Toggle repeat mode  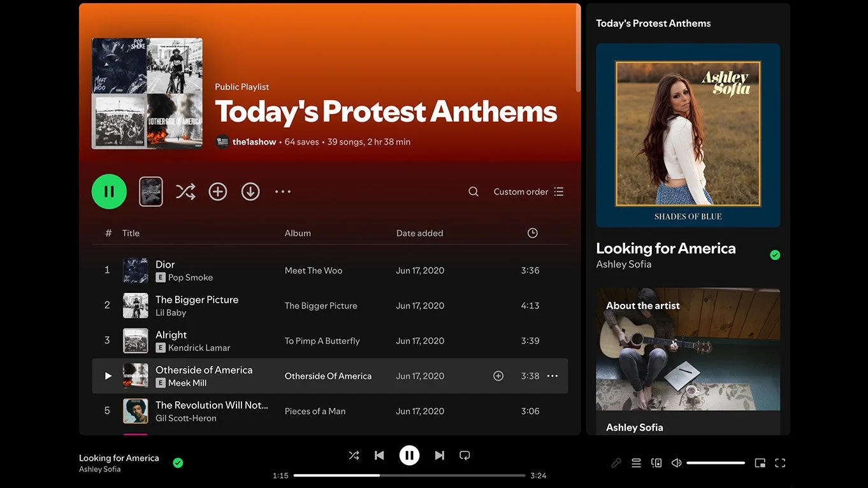465,456
